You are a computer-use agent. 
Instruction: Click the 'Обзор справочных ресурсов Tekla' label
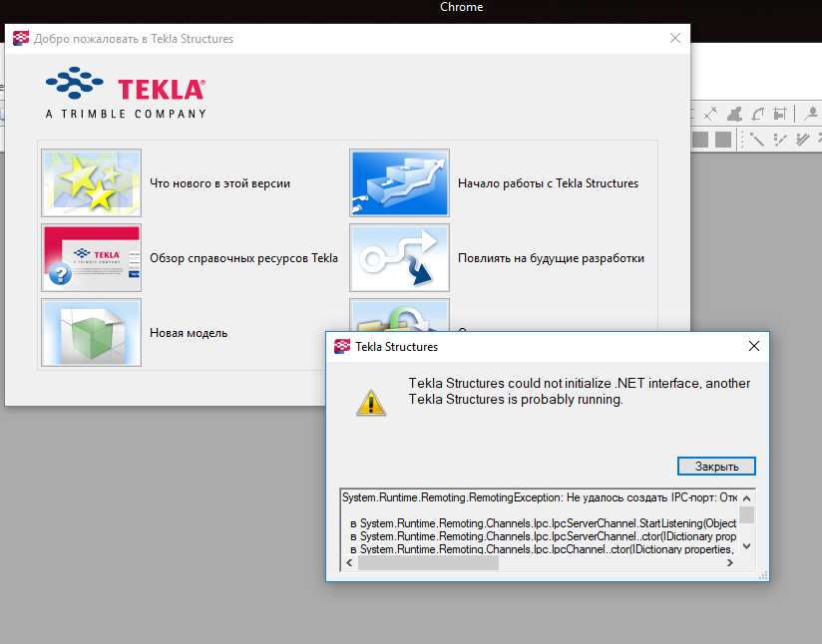[x=243, y=258]
